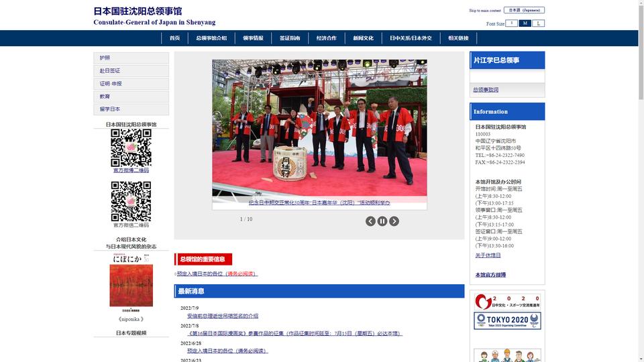Go to previous slide in carousel

click(x=370, y=221)
